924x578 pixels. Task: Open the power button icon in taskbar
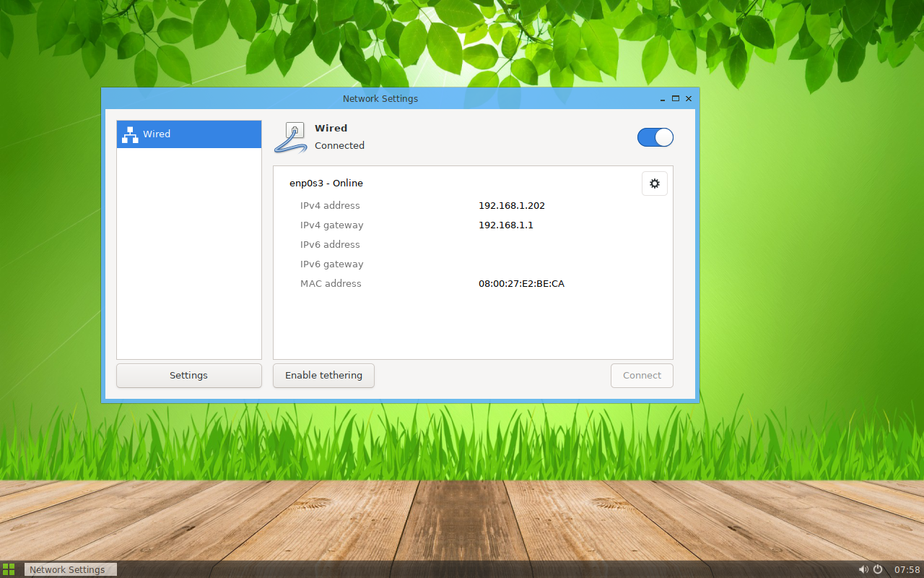(878, 569)
